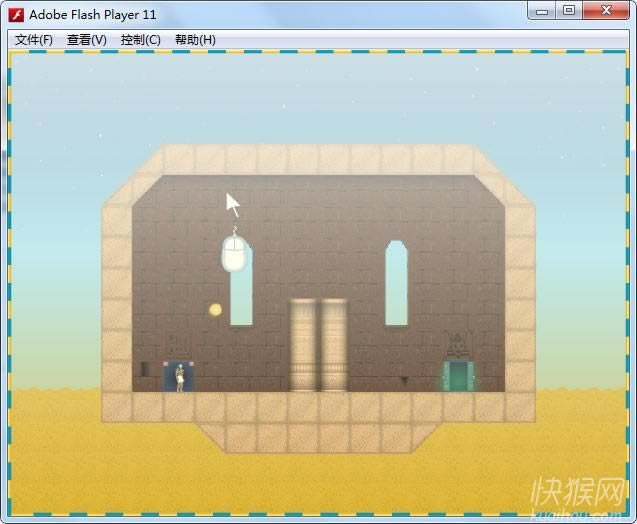Click the right arched window
Screen dimensions: 637x524
(x=397, y=283)
